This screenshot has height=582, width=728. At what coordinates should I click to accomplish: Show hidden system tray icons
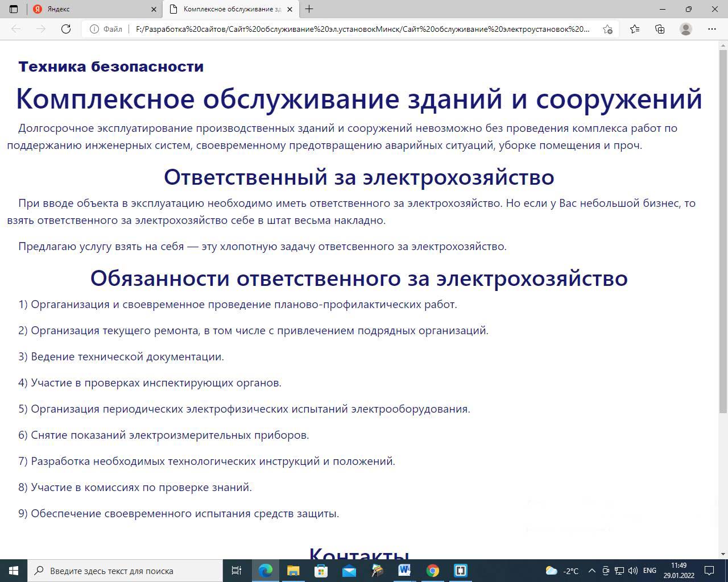[591, 571]
